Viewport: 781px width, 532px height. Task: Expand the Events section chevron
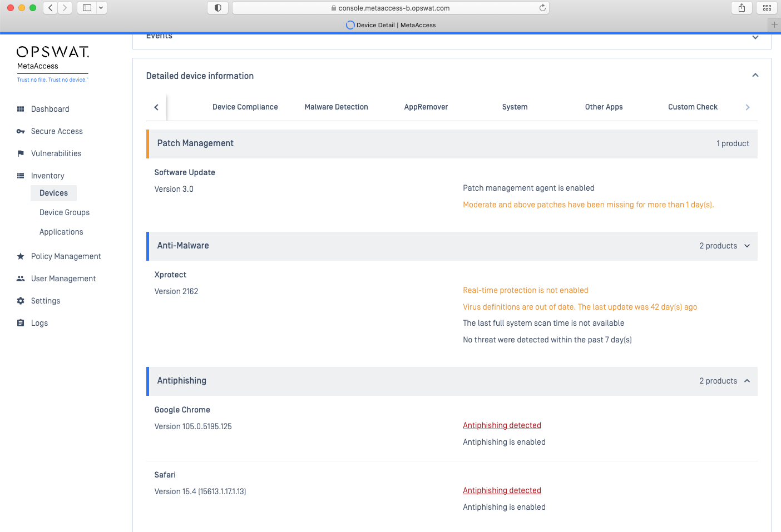point(755,37)
